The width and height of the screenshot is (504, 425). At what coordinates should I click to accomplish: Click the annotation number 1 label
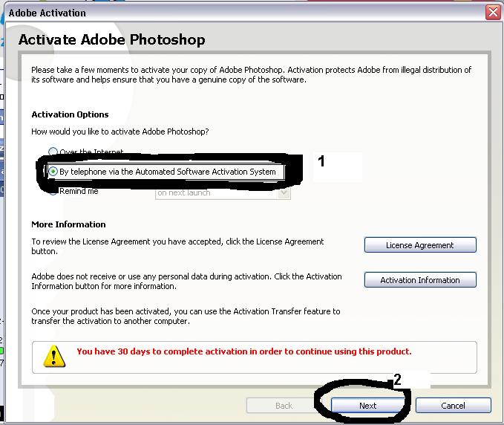pos(321,160)
